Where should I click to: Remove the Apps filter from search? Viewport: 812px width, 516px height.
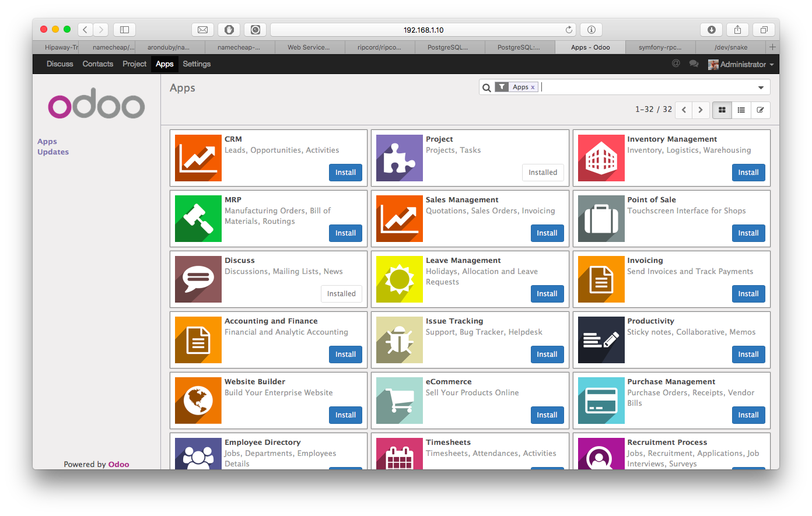click(x=533, y=87)
